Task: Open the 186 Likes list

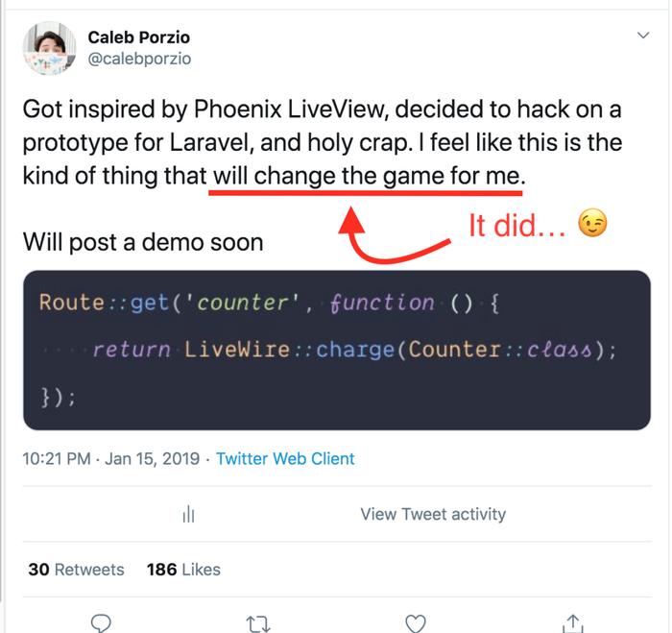Action: (183, 570)
